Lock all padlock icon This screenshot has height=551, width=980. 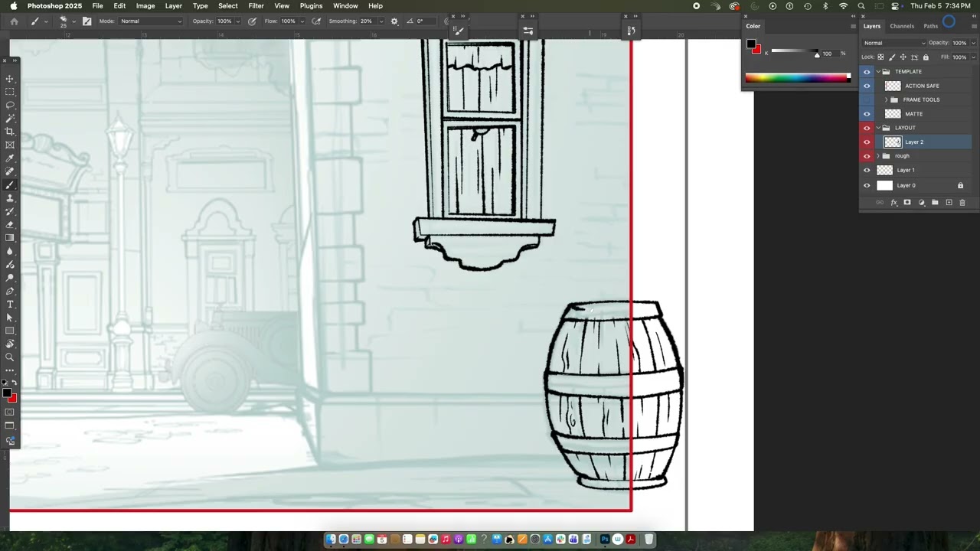coord(926,57)
